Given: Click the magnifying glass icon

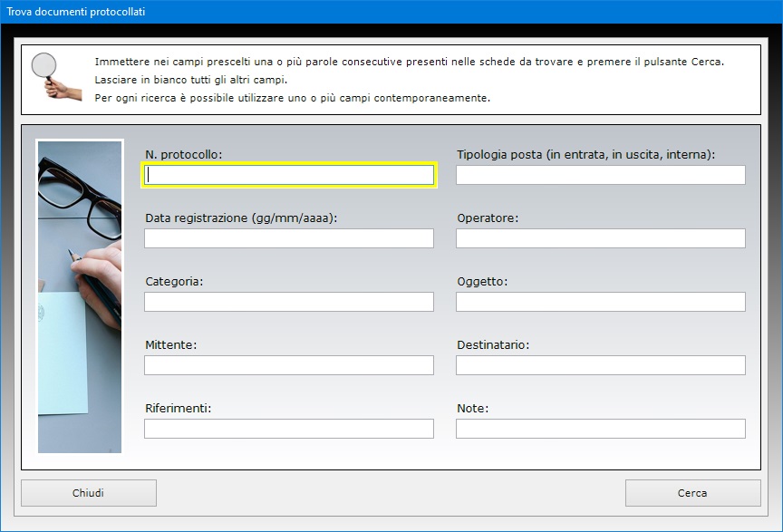Looking at the screenshot, I should [x=55, y=77].
